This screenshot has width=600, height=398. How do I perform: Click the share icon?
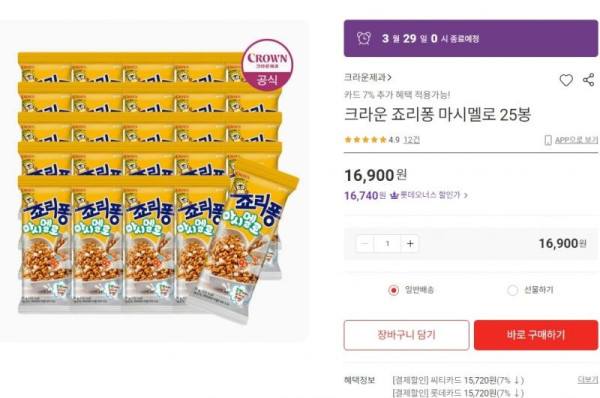589,80
